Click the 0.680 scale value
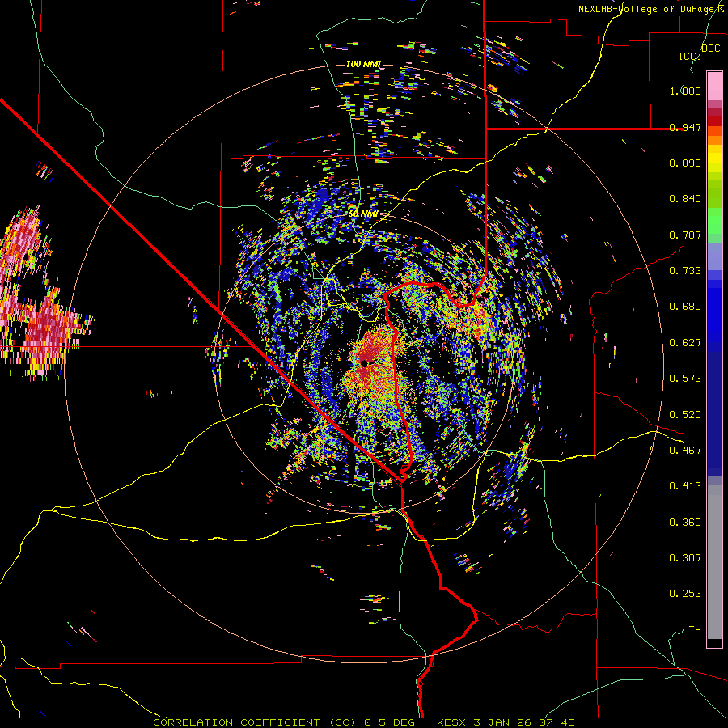728x728 pixels. point(685,307)
